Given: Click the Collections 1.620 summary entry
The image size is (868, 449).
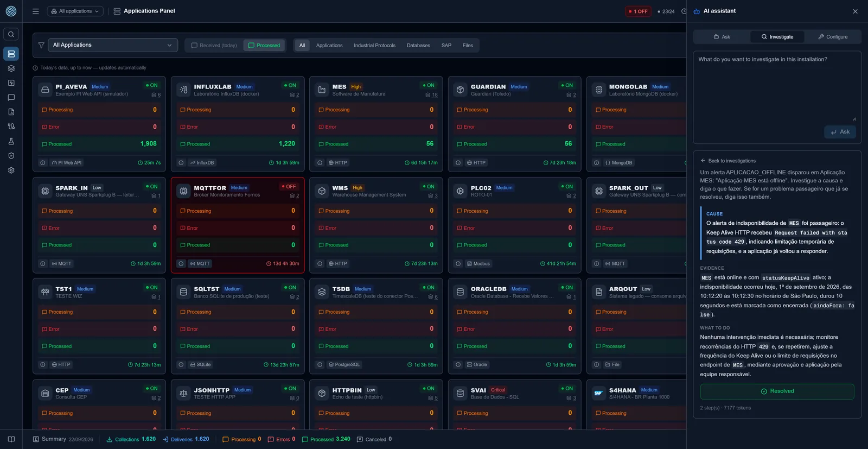Looking at the screenshot, I should coord(131,439).
